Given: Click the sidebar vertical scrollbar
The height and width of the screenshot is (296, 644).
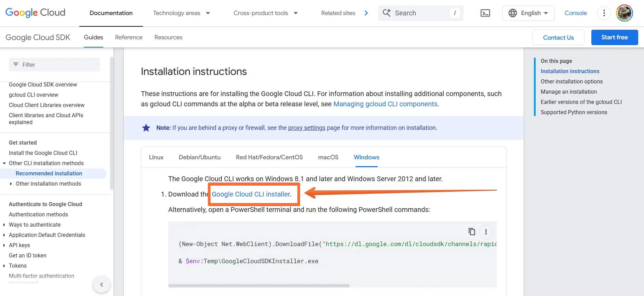Looking at the screenshot, I should click(x=111, y=123).
